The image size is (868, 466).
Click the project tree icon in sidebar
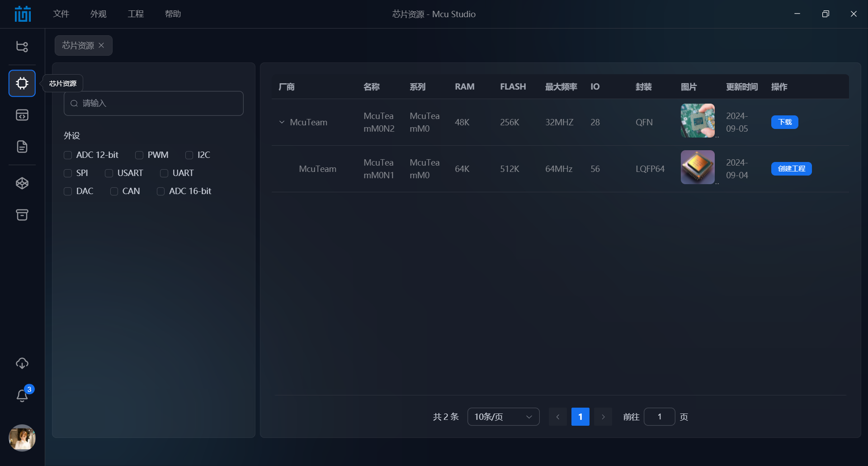pyautogui.click(x=22, y=47)
